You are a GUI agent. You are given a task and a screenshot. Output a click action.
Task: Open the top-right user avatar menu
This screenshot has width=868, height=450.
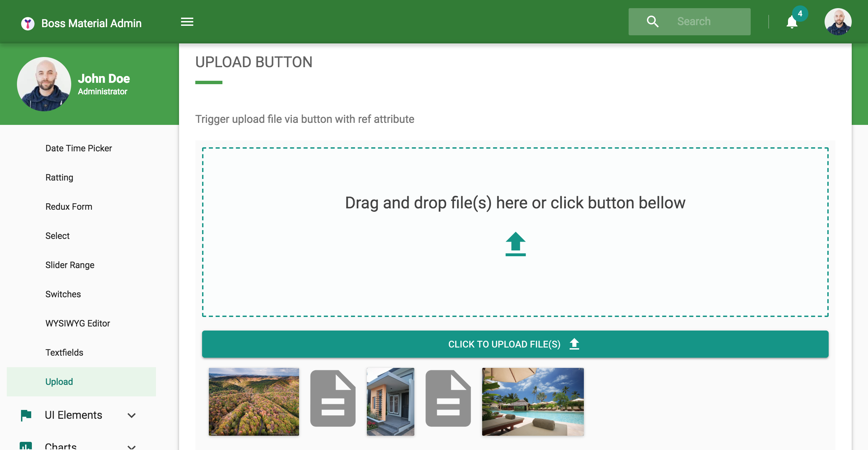click(838, 22)
